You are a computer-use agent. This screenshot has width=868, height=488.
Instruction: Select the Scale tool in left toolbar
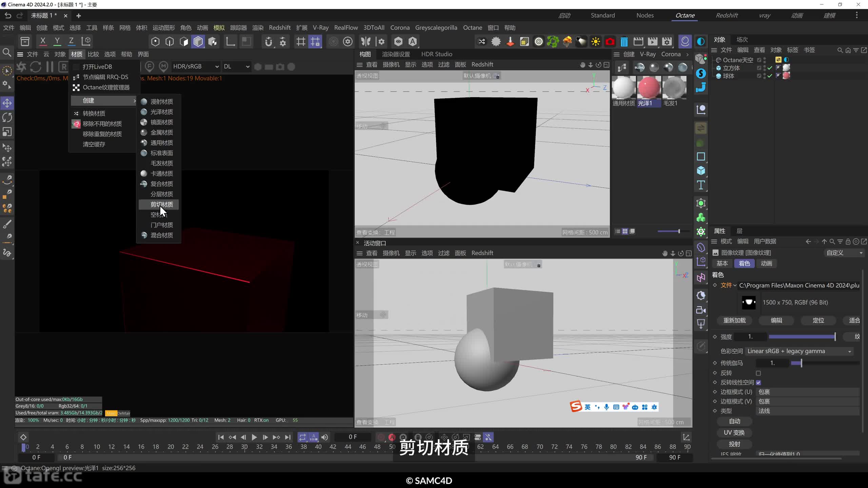[x=7, y=131]
